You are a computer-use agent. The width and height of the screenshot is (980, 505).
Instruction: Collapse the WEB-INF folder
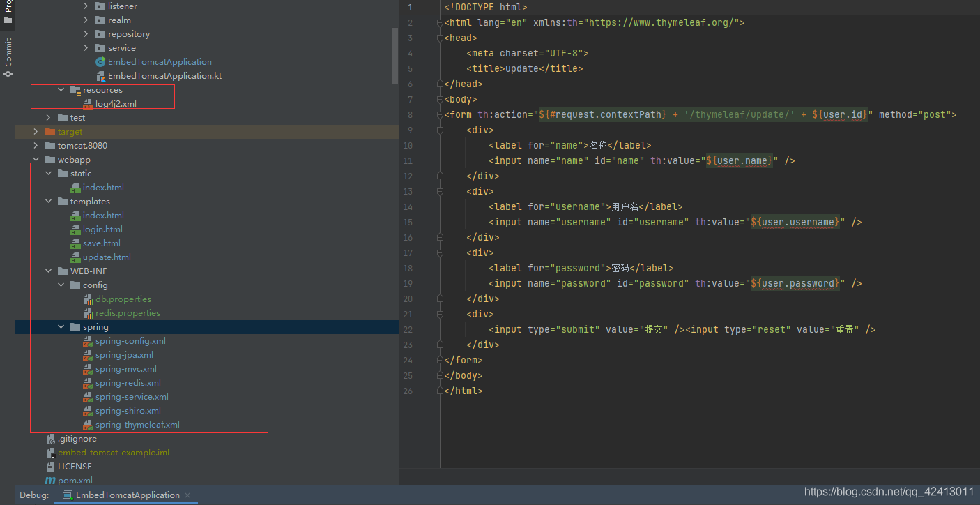(48, 271)
